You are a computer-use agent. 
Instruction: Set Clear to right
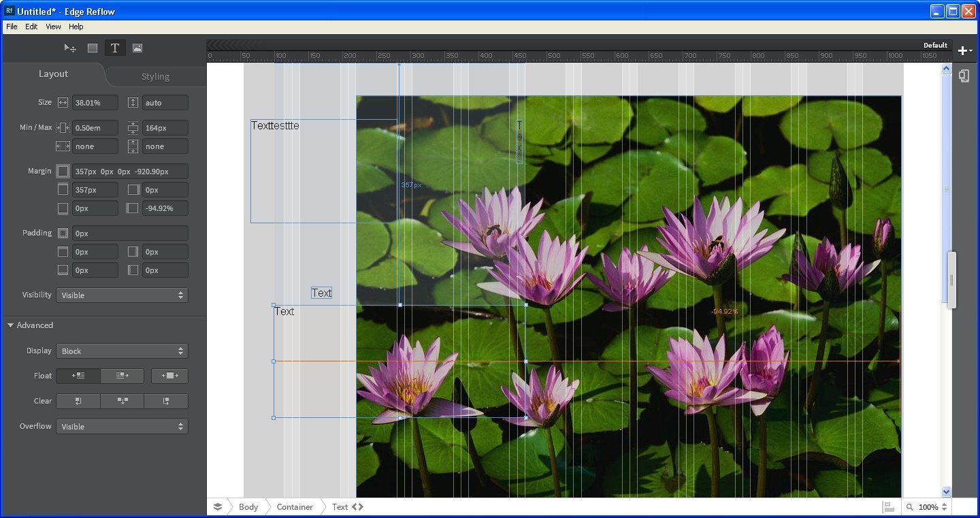[x=166, y=401]
